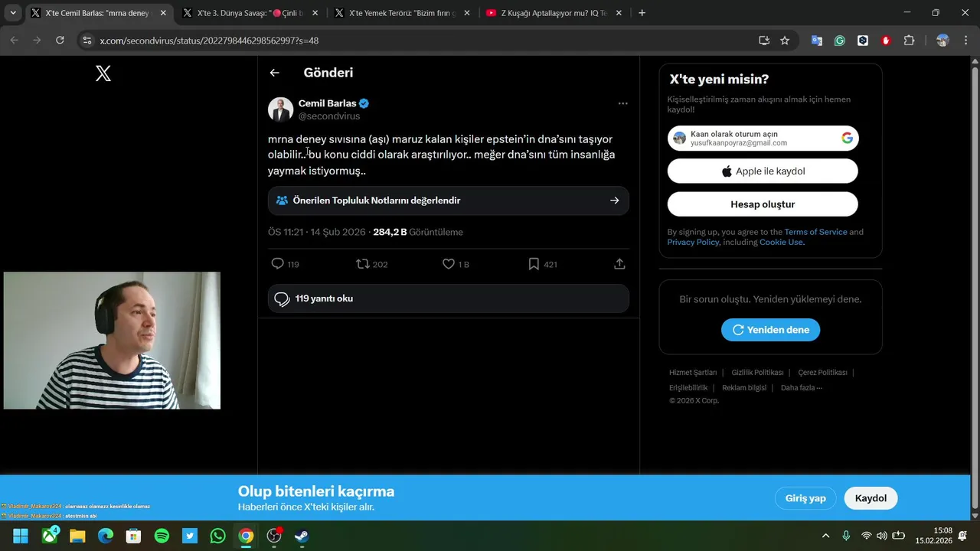This screenshot has height=551, width=980.
Task: Open the Terms of Service link
Action: (815, 232)
